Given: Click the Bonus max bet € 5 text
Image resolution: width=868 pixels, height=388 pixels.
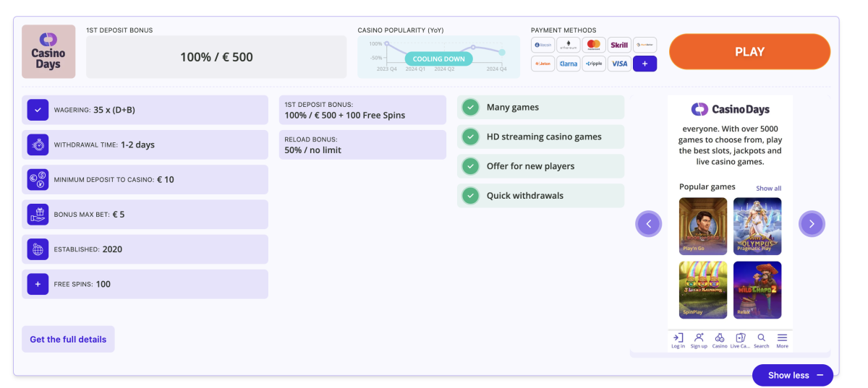Looking at the screenshot, I should click(x=89, y=215).
